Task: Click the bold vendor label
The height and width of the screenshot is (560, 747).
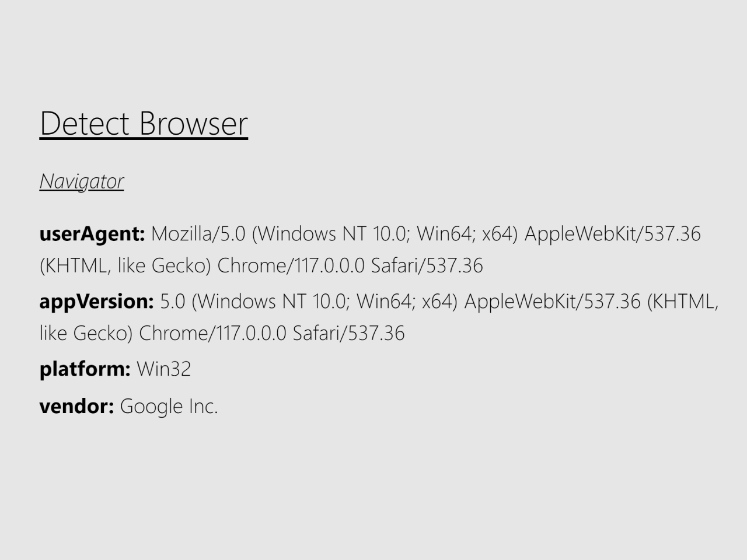Action: tap(76, 406)
